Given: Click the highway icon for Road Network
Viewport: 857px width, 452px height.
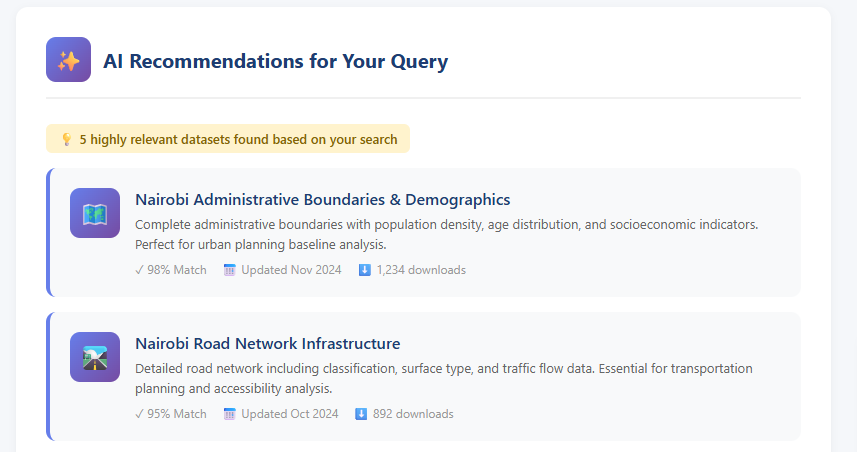Looking at the screenshot, I should tap(95, 357).
